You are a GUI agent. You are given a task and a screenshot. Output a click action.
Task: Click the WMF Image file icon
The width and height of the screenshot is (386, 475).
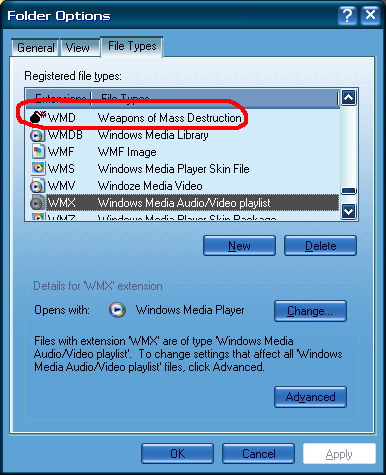(38, 151)
